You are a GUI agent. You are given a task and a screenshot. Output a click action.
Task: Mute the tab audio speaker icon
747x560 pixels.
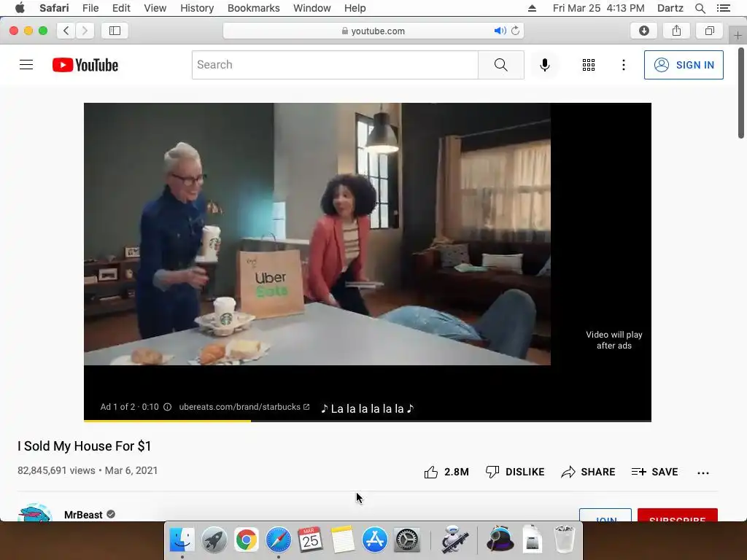click(499, 31)
